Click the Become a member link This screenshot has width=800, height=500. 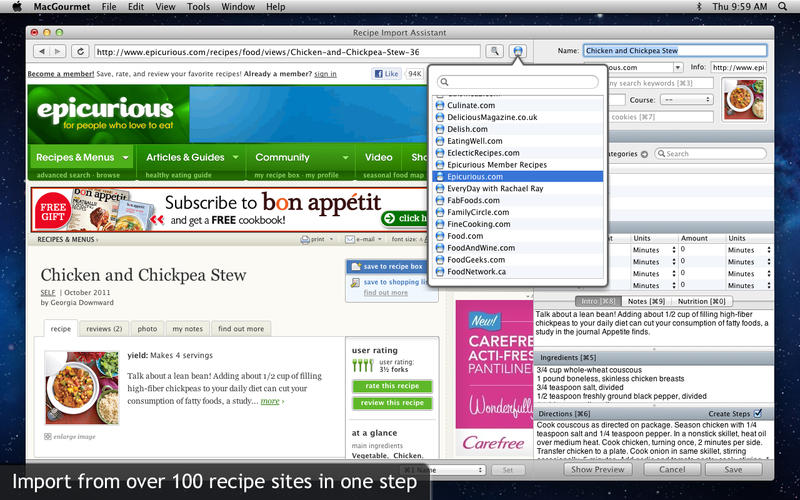click(61, 74)
